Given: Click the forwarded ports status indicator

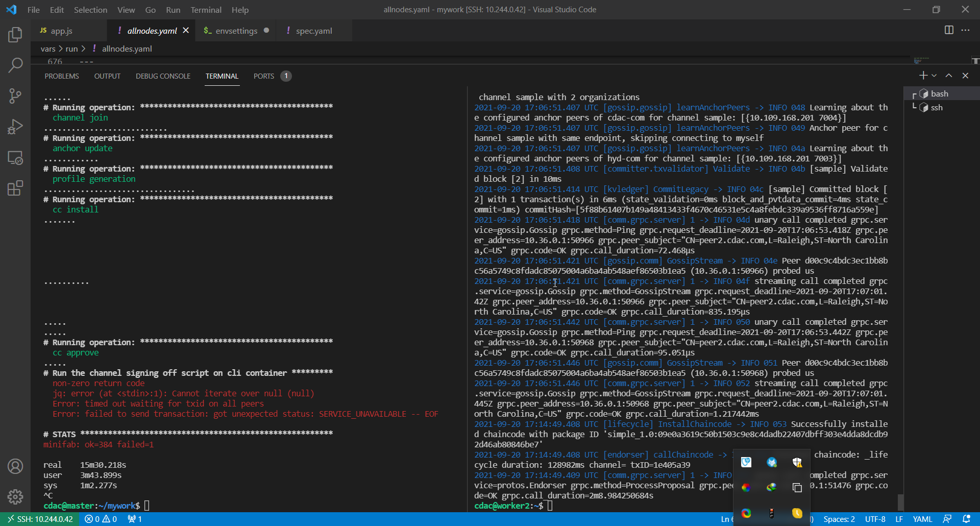Looking at the screenshot, I should (135, 519).
